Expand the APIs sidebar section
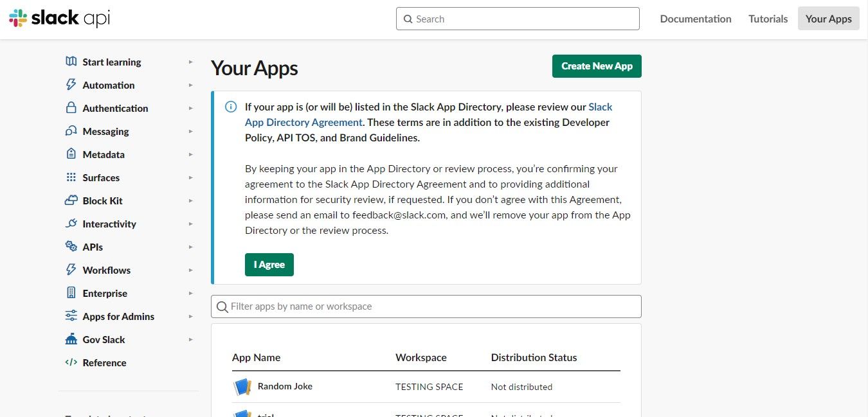 point(190,247)
